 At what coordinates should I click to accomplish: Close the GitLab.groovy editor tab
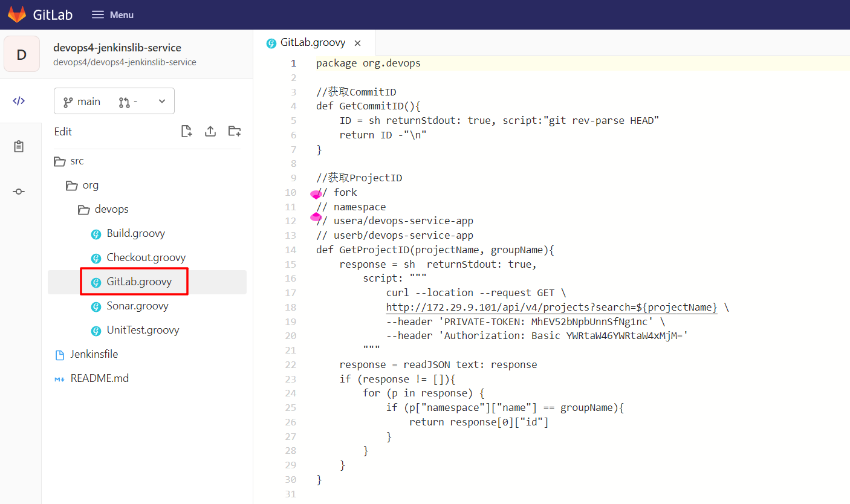(x=357, y=43)
